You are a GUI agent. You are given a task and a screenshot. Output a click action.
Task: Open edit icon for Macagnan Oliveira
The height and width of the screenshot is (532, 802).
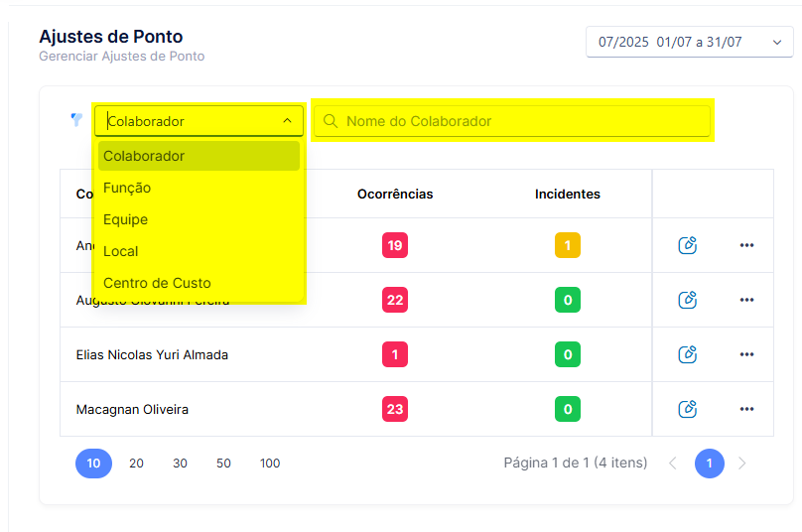pyautogui.click(x=688, y=409)
